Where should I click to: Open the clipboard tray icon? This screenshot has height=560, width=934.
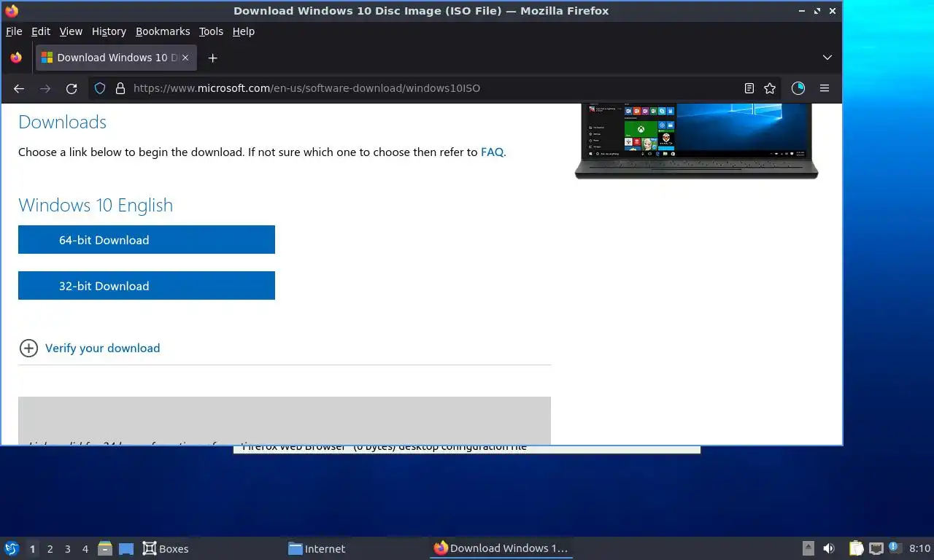[x=857, y=548]
